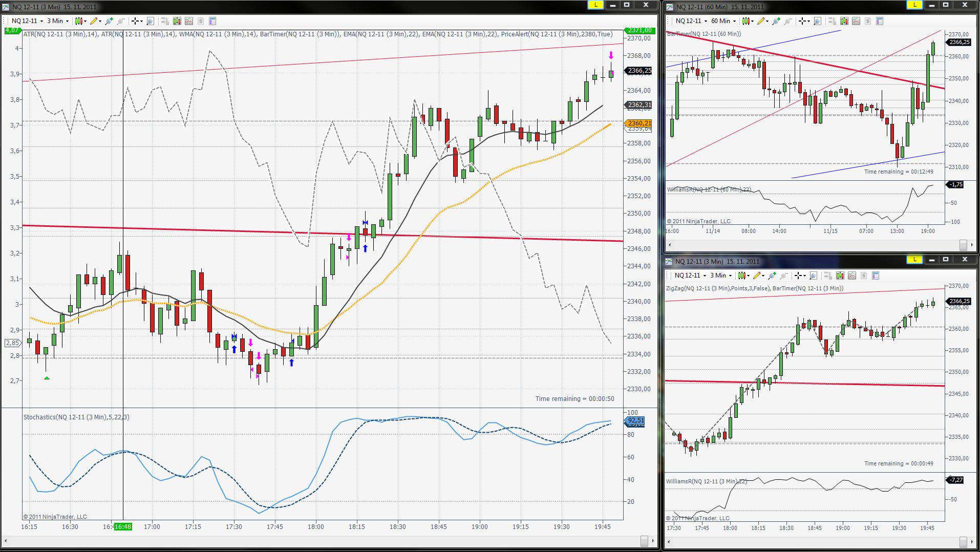Image resolution: width=980 pixels, height=552 pixels.
Task: Open Properties in the 60 Min chart toolbar
Action: 880,21
